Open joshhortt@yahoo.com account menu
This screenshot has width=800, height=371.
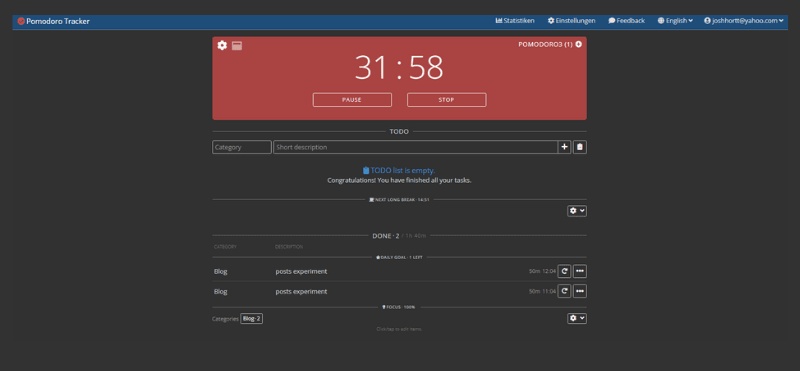[743, 21]
